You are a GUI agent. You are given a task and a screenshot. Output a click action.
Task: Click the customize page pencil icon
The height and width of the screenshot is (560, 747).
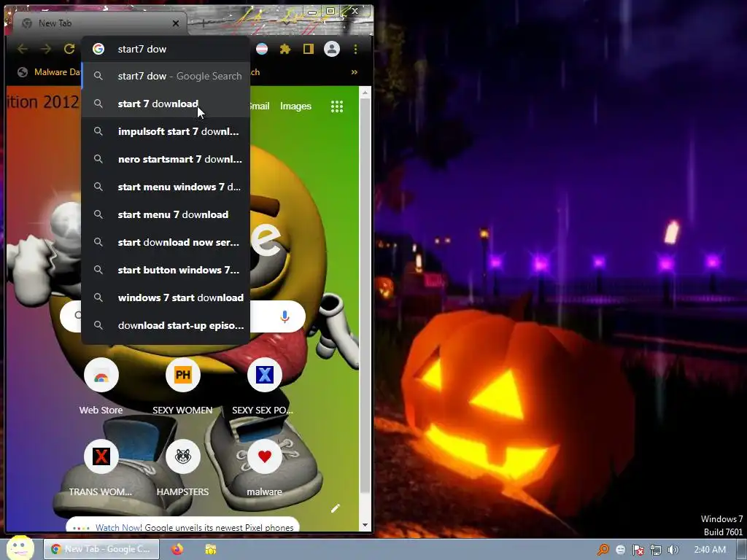coord(336,508)
